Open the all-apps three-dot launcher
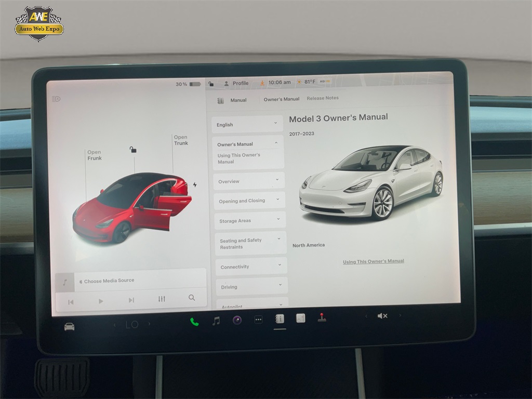This screenshot has height=399, width=532. tap(259, 320)
